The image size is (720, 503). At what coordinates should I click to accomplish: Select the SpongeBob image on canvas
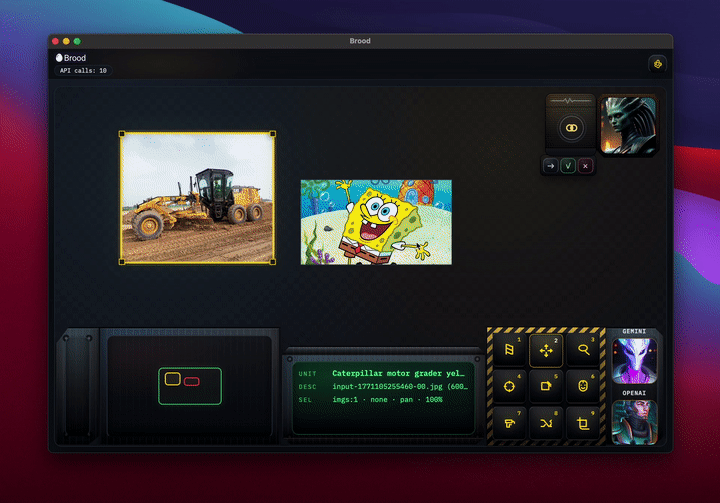[376, 222]
